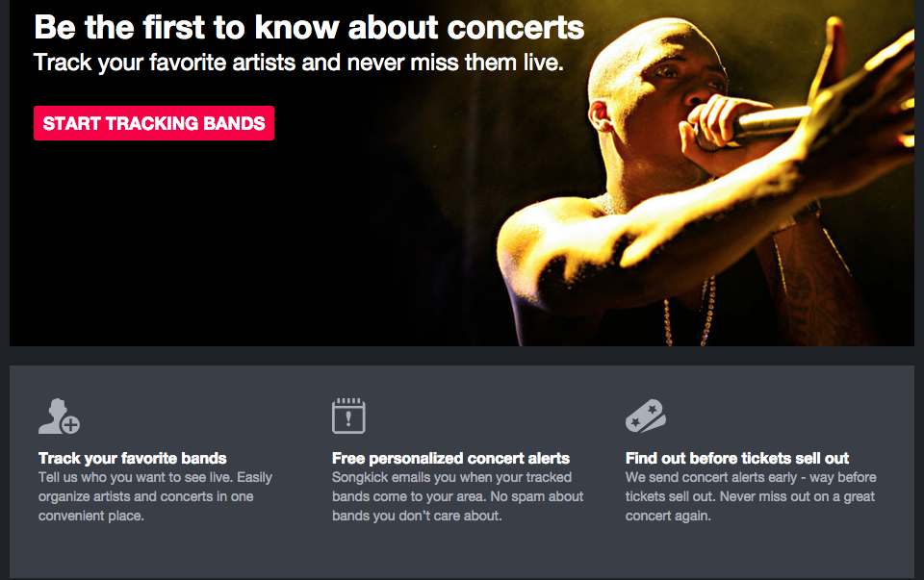The height and width of the screenshot is (580, 924).
Task: Click the 'Be the first to know about concerts' headline
Action: pos(309,28)
